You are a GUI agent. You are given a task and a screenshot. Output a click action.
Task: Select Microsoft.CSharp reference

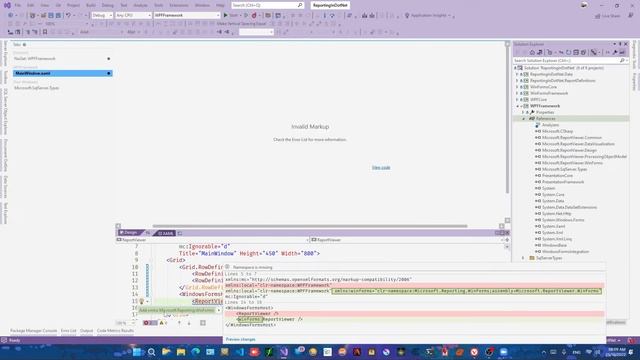click(x=557, y=131)
